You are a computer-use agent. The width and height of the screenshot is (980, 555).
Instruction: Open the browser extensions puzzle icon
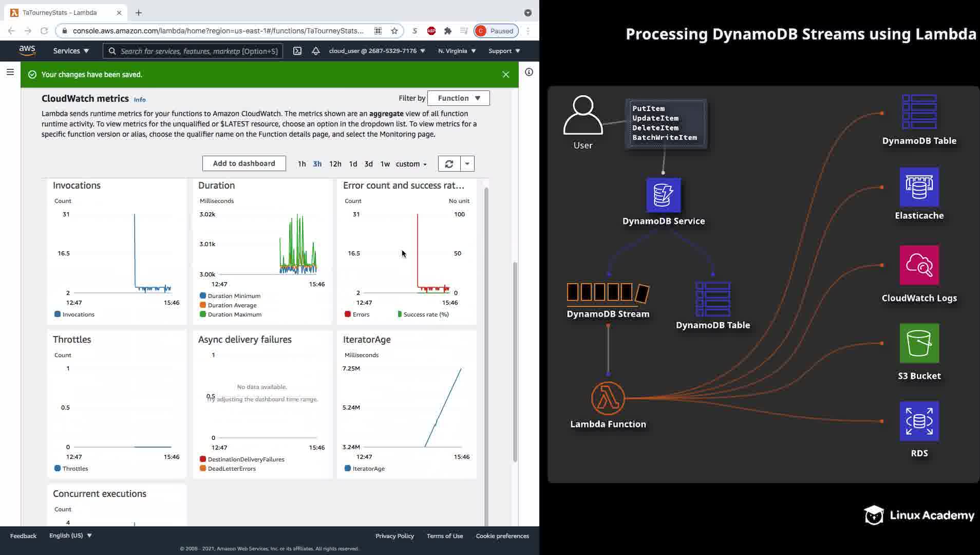pyautogui.click(x=448, y=31)
